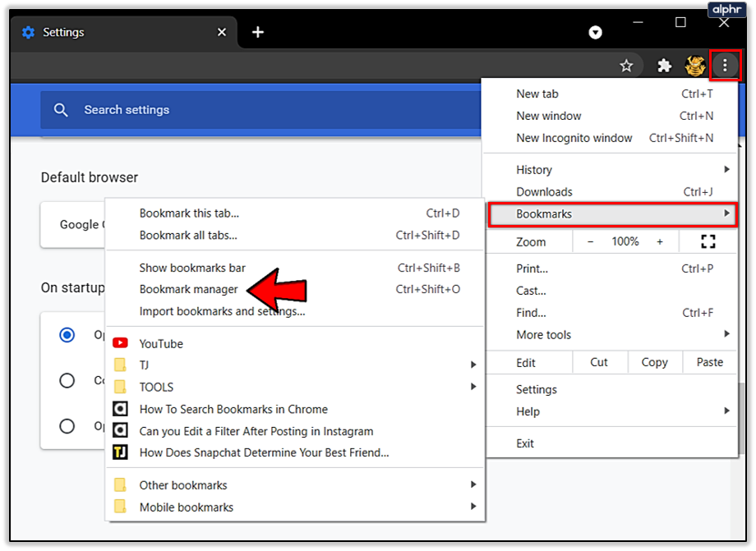This screenshot has width=756, height=551.
Task: Click the Copy button in Edit row
Action: [654, 362]
